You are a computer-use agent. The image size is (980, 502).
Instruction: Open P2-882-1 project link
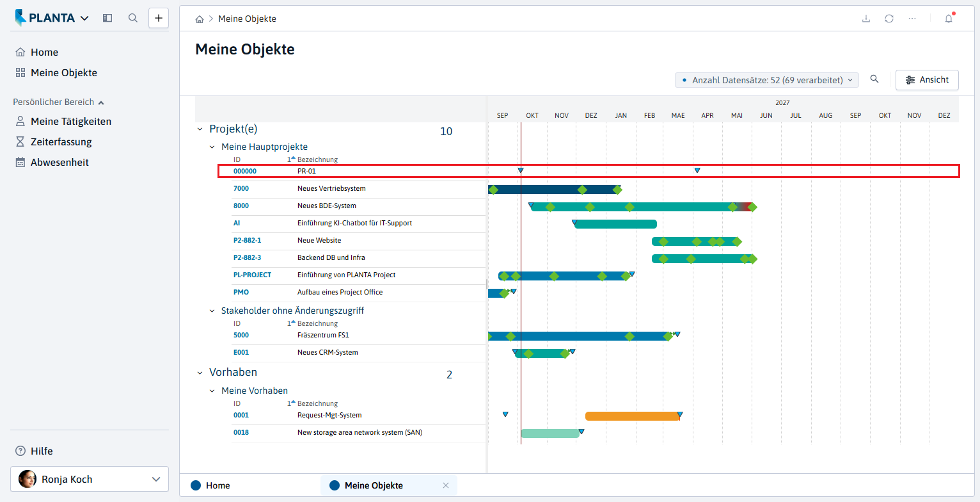(248, 241)
